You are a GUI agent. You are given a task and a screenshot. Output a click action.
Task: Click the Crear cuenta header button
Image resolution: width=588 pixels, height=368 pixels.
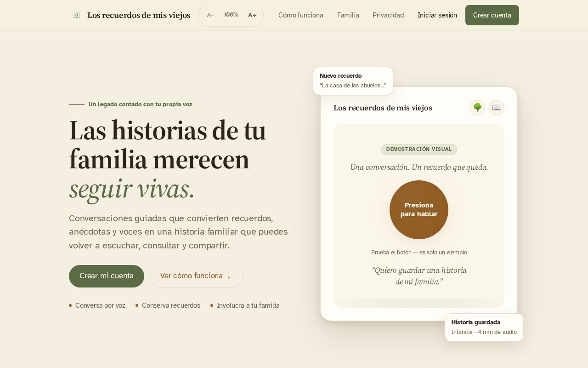point(492,15)
